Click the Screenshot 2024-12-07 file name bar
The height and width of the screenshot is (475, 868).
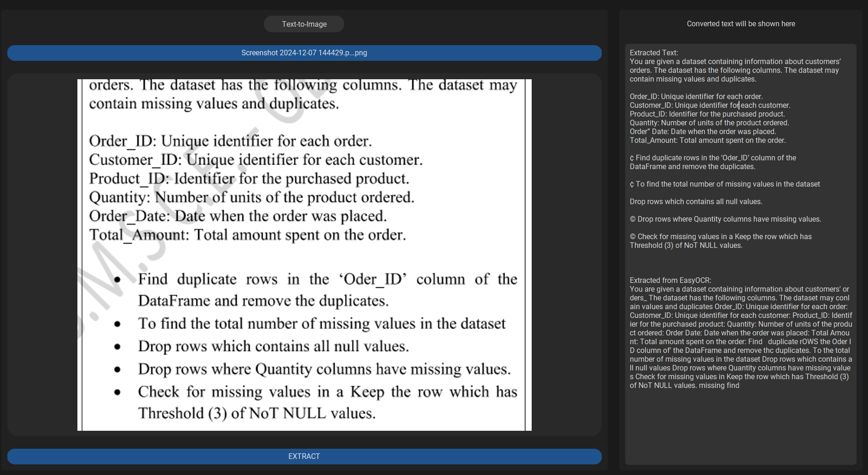pos(304,53)
